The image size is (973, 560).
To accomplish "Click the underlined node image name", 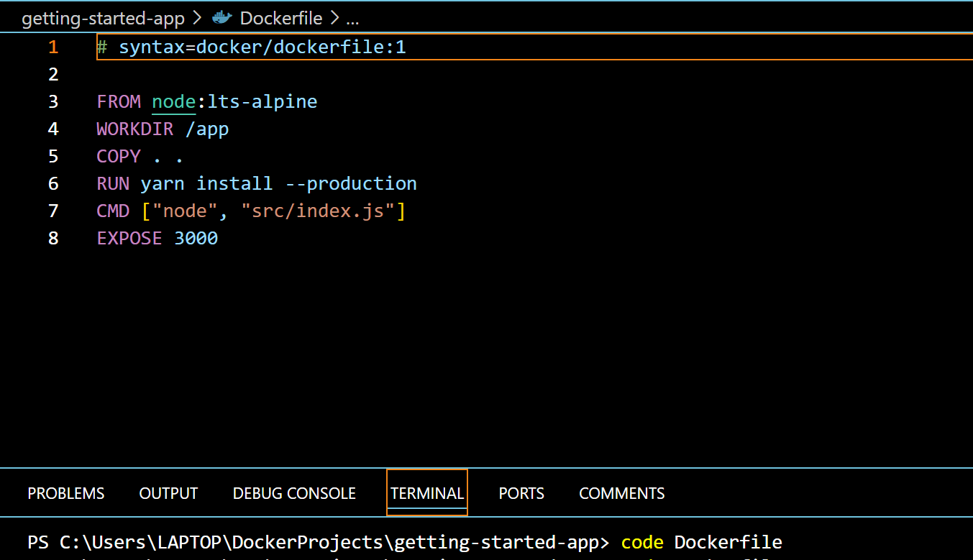I will [x=173, y=101].
